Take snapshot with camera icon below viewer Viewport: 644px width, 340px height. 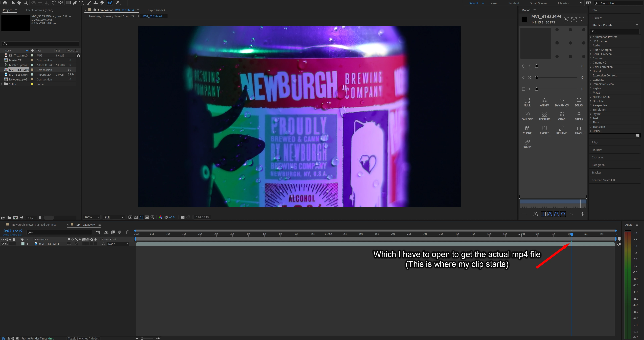coord(182,217)
